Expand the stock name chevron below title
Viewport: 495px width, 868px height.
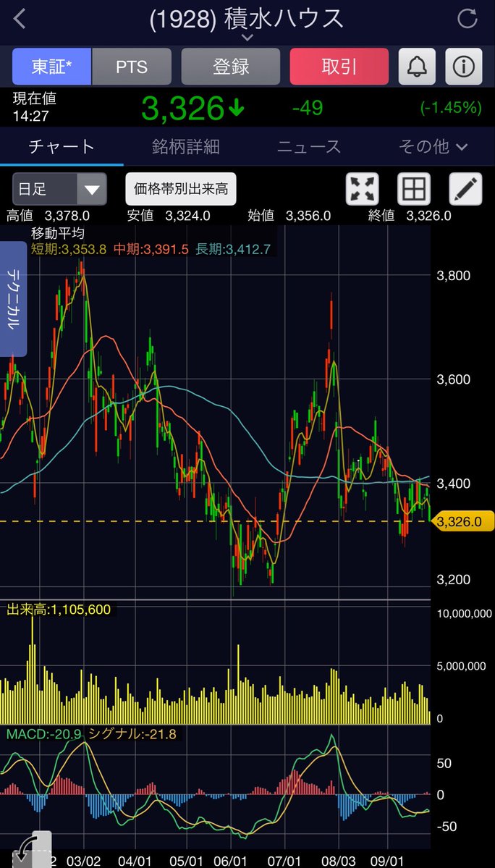[x=247, y=38]
